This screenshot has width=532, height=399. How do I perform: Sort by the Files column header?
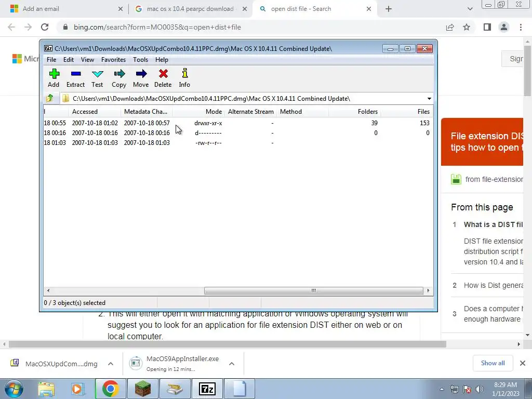click(406, 112)
